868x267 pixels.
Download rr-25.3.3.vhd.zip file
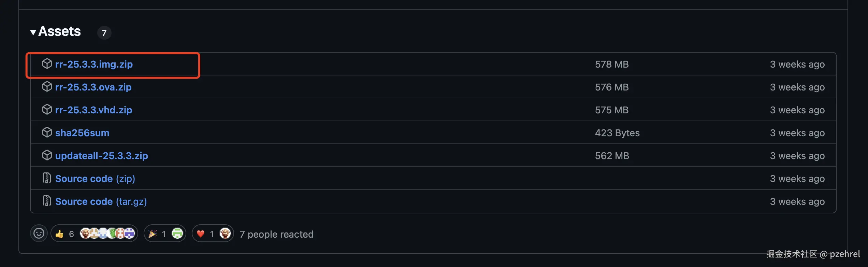click(x=93, y=110)
